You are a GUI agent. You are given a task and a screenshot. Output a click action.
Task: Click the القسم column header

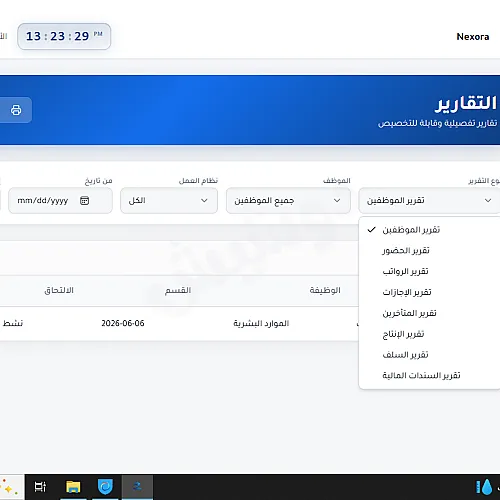[178, 290]
